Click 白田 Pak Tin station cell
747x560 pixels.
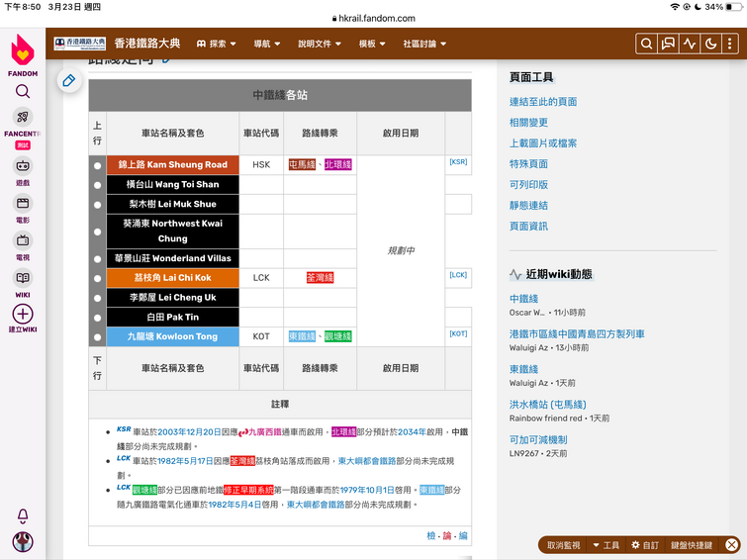[173, 317]
